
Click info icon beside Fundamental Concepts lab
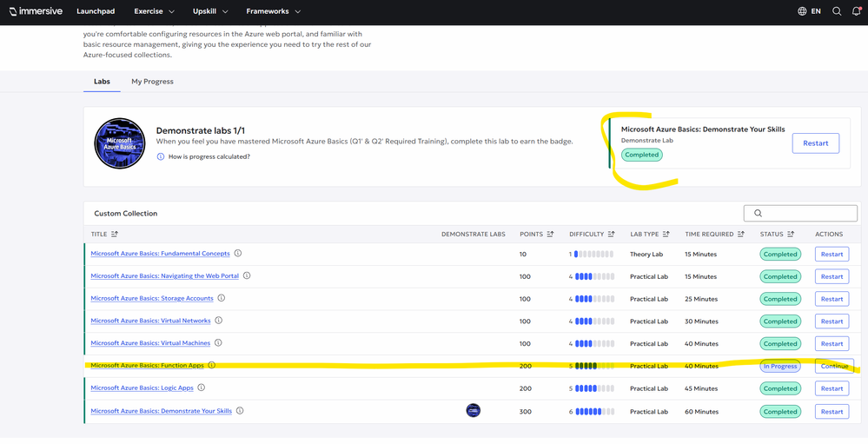(238, 254)
